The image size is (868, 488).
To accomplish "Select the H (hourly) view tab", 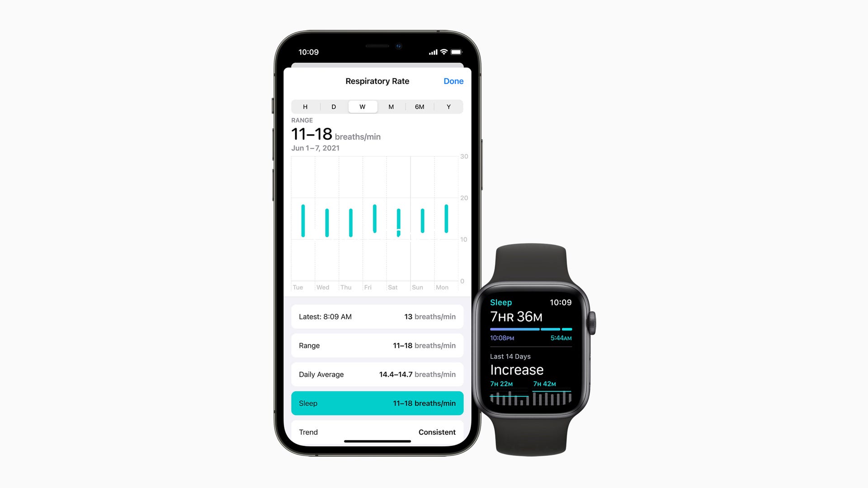I will [x=305, y=107].
